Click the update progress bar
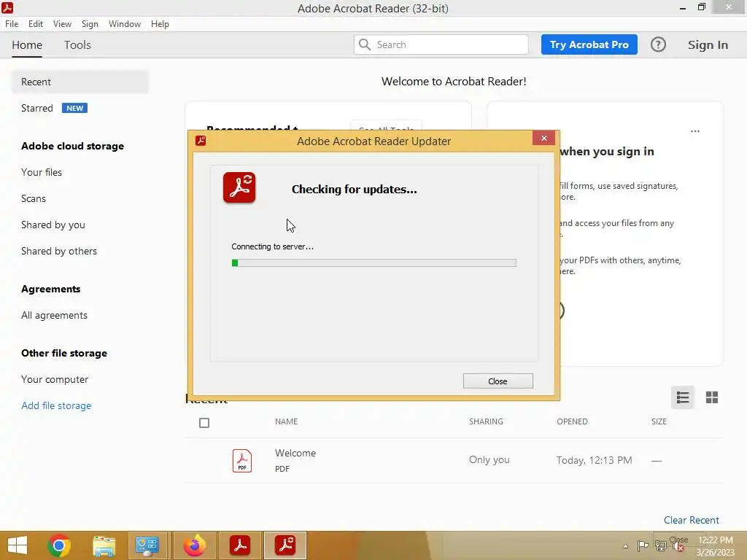This screenshot has width=747, height=560. click(374, 262)
